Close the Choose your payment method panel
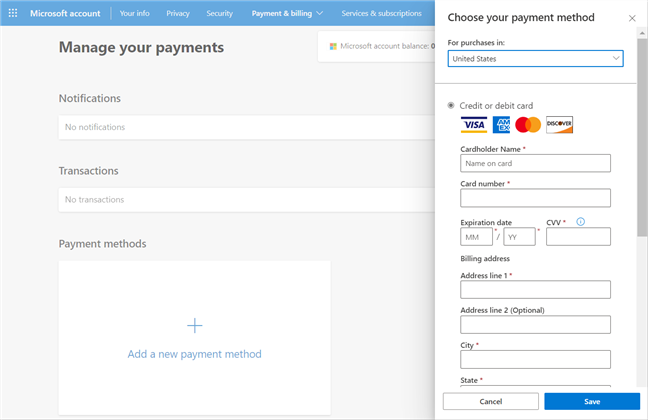 (632, 18)
